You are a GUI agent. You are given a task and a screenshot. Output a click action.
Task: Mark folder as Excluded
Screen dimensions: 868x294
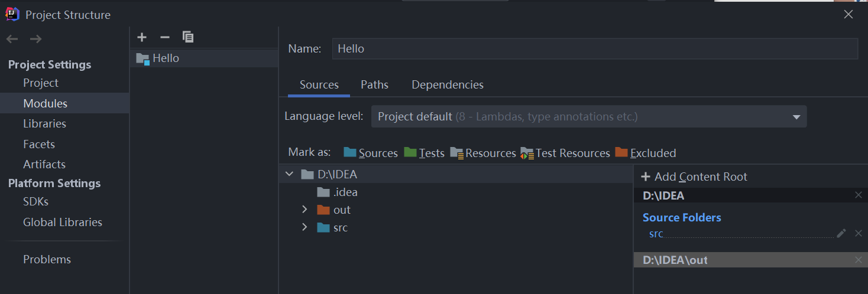pos(646,153)
